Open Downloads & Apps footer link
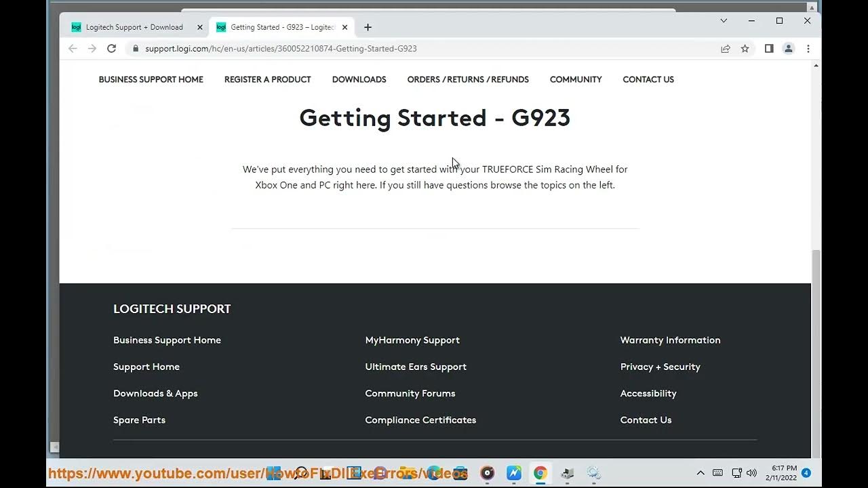This screenshot has width=868, height=488. tap(155, 393)
